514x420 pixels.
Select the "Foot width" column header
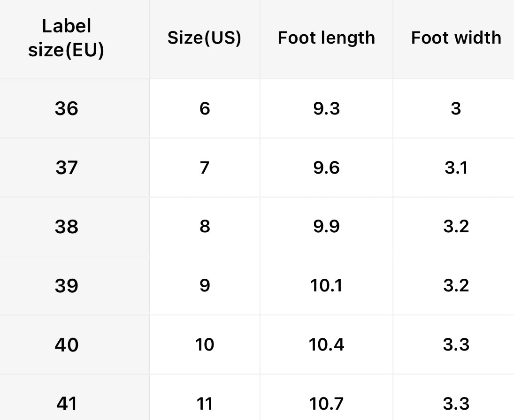pyautogui.click(x=456, y=38)
